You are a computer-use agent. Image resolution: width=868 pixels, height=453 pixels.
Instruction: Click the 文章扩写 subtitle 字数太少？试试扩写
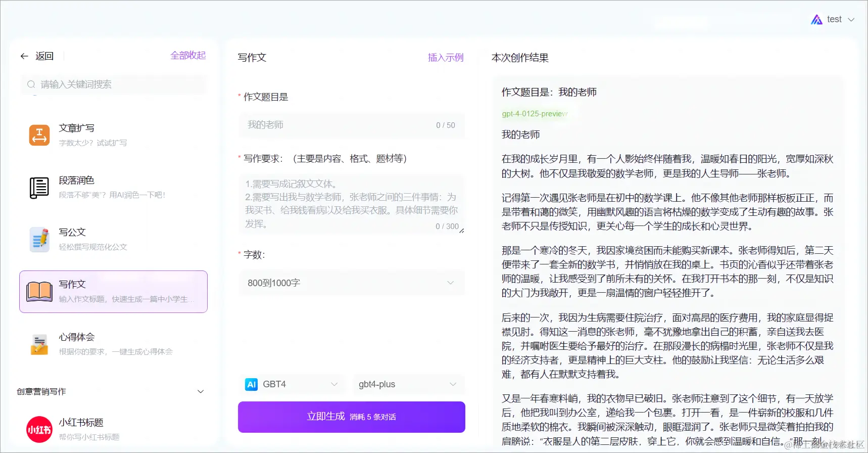(93, 143)
